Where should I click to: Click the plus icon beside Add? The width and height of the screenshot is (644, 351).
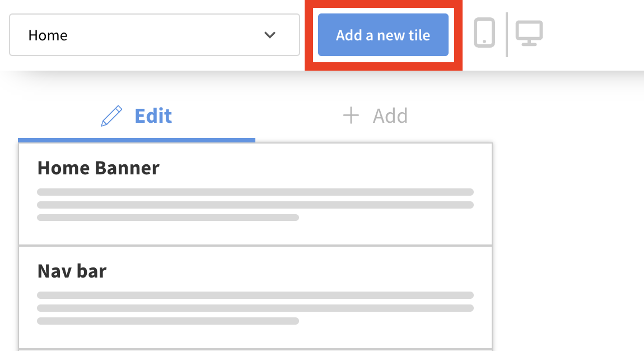(351, 116)
